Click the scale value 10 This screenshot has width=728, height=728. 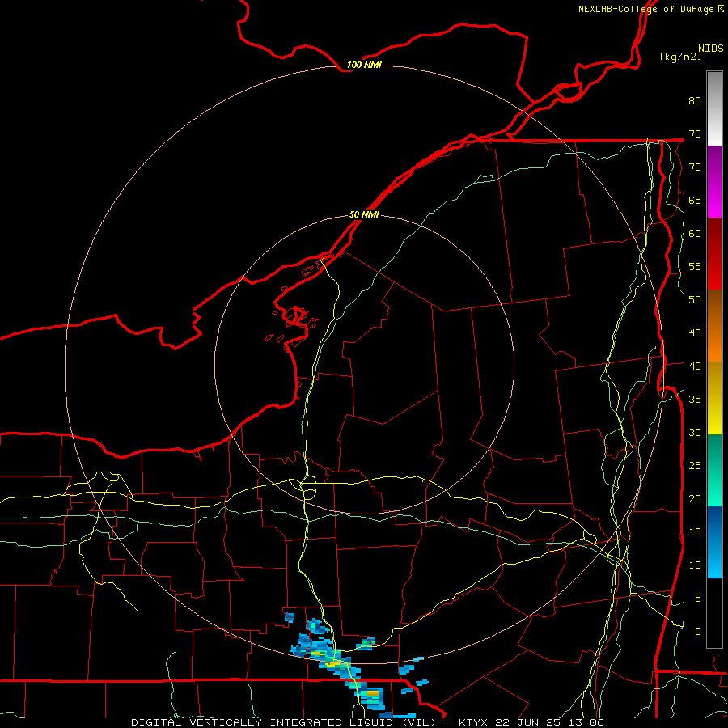click(695, 565)
